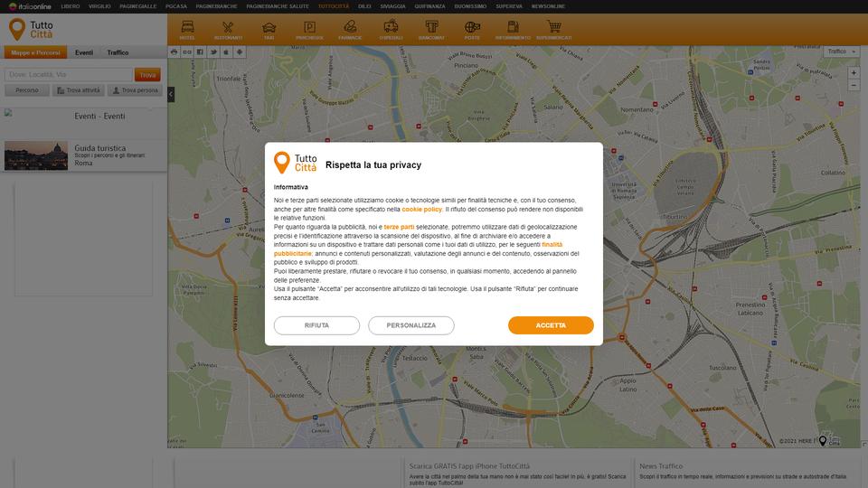Open the cookie policy link
Image resolution: width=868 pixels, height=488 pixels.
point(422,209)
